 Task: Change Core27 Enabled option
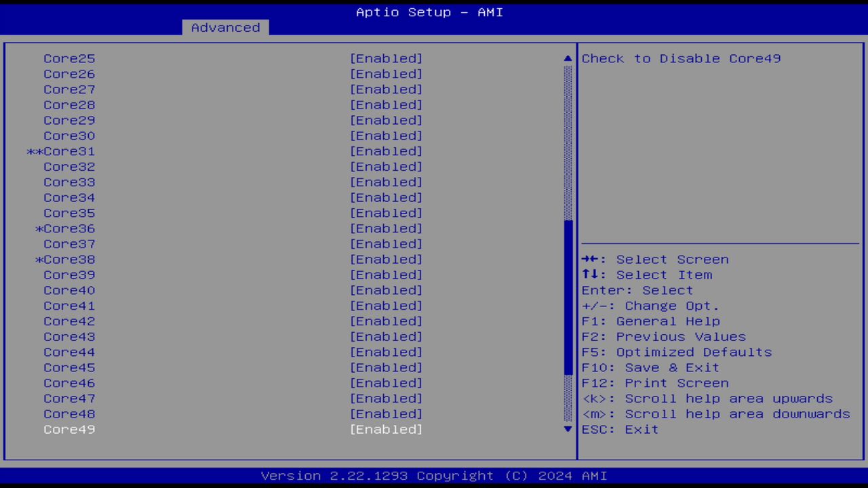(386, 89)
